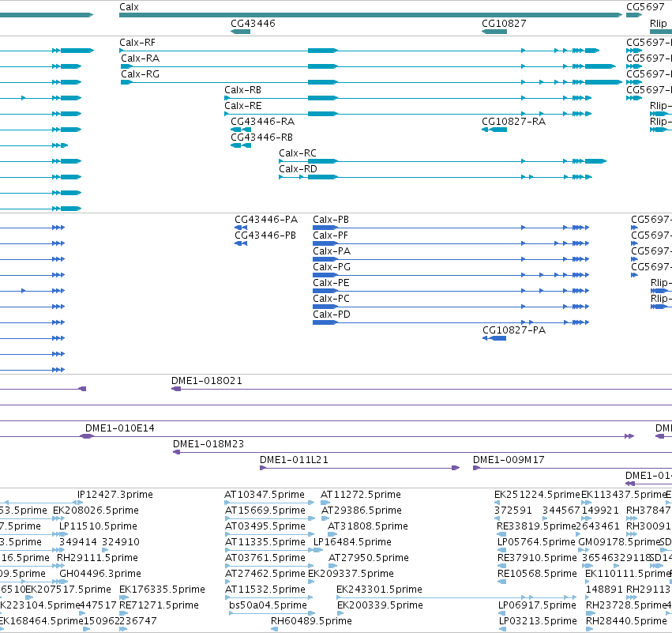
Task: Click the RH29111.5prime EST label
Action: click(97, 558)
